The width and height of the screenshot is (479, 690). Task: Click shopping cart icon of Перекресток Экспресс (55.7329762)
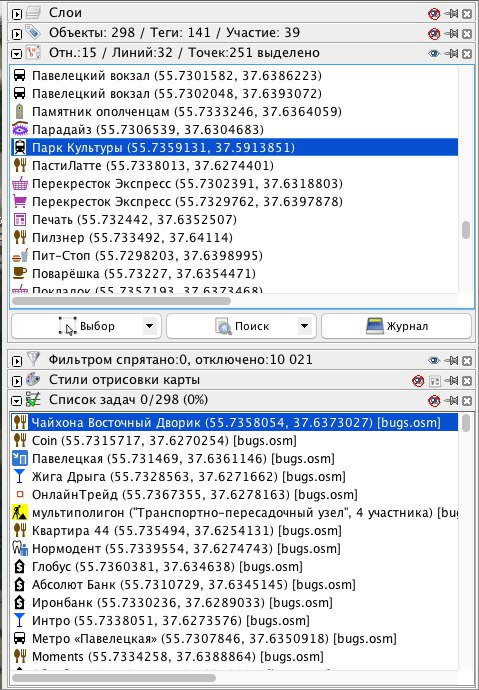coord(20,202)
